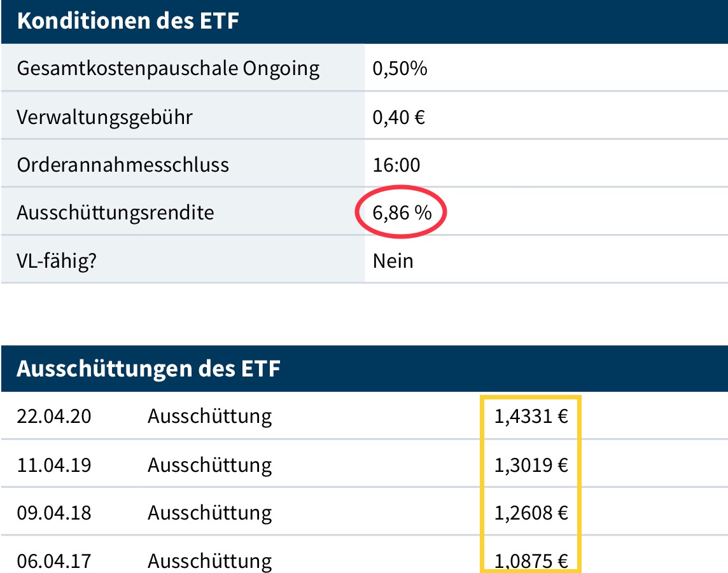The image size is (728, 573).
Task: Select the VL-fähig? label
Action: [56, 261]
